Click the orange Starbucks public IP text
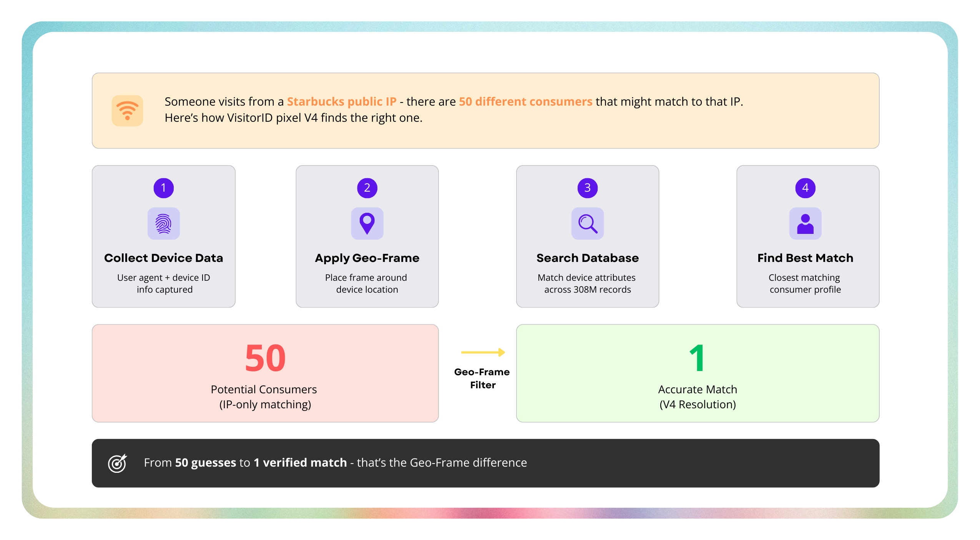 [x=341, y=101]
